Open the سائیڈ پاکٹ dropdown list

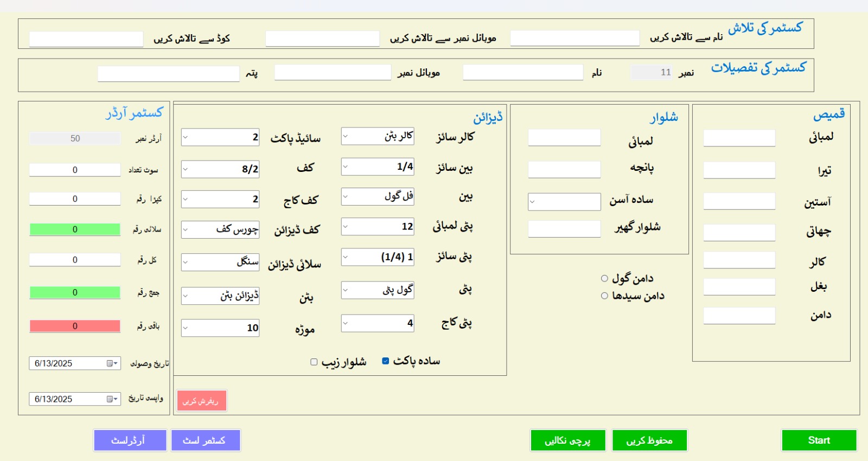pyautogui.click(x=186, y=137)
